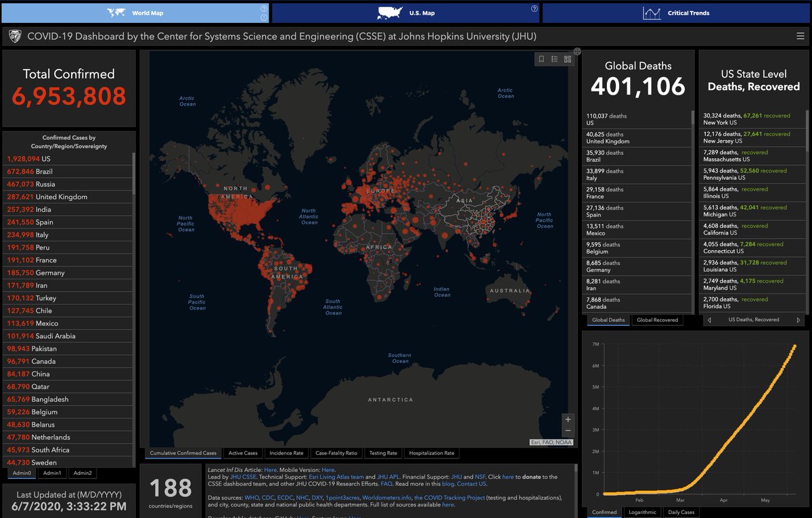812x518 pixels.
Task: Click the Esri, FAO, NOAA map attribution
Action: click(x=551, y=442)
